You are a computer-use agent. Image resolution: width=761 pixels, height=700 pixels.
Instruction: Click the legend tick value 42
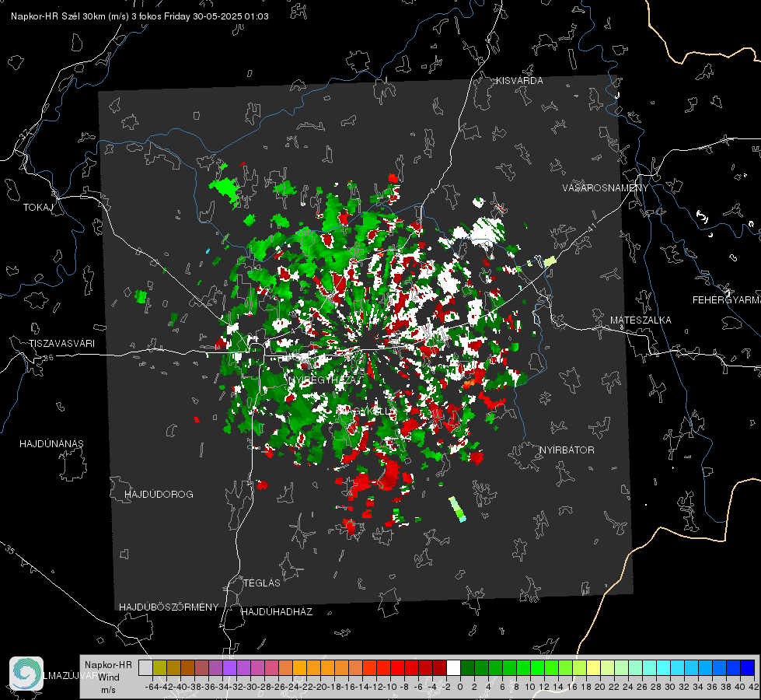754,687
